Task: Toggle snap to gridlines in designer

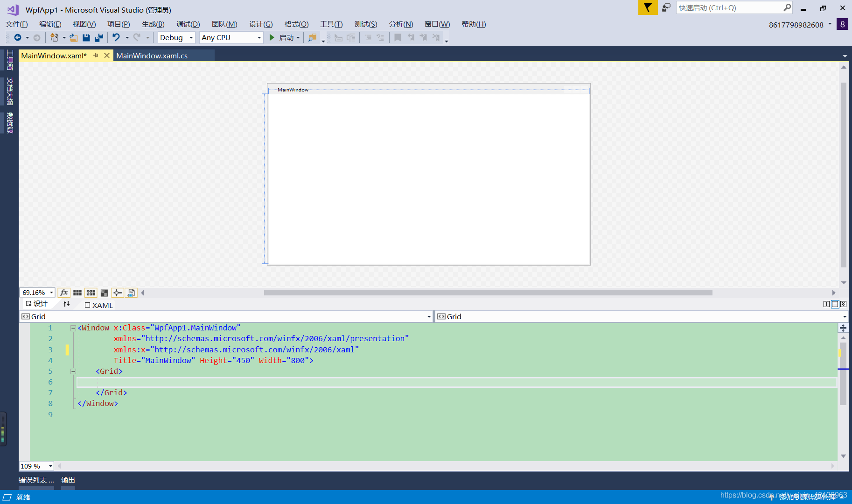Action: tap(91, 293)
